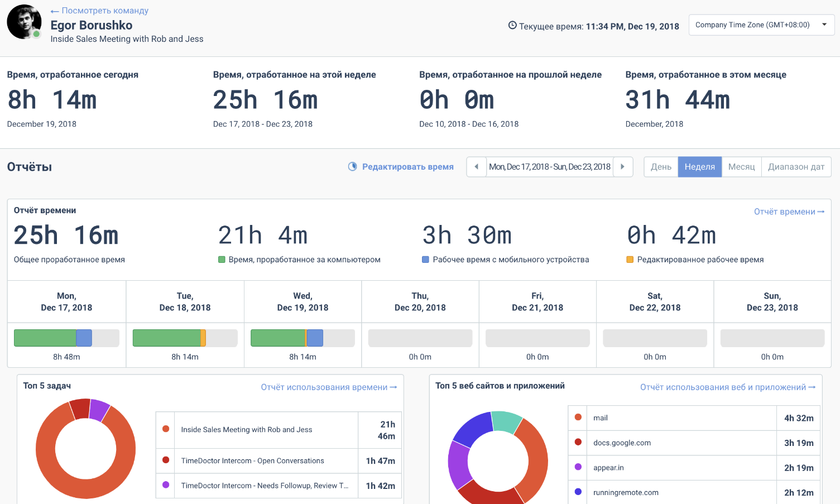Image resolution: width=840 pixels, height=504 pixels.
Task: Click the red dot beside docs.google.com
Action: (x=578, y=442)
